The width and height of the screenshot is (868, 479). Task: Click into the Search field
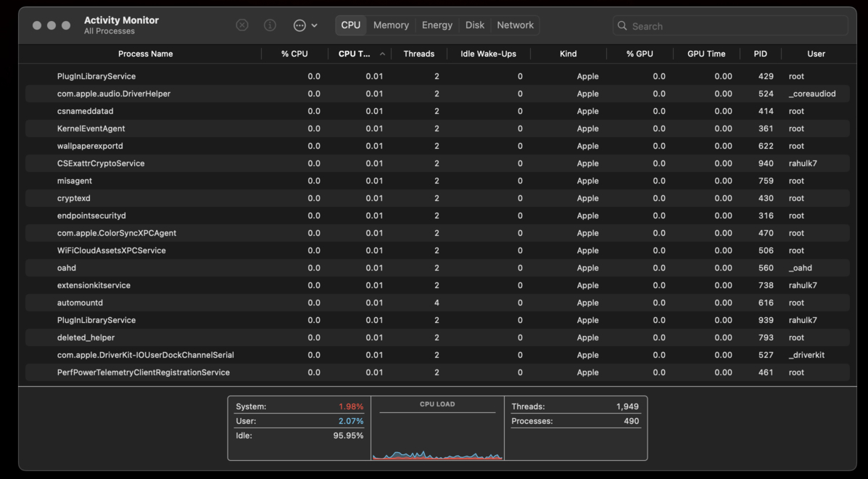click(730, 26)
